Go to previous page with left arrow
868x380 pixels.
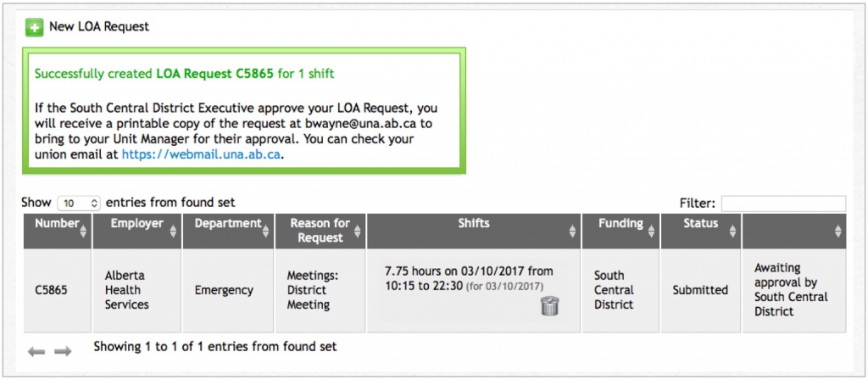36,351
